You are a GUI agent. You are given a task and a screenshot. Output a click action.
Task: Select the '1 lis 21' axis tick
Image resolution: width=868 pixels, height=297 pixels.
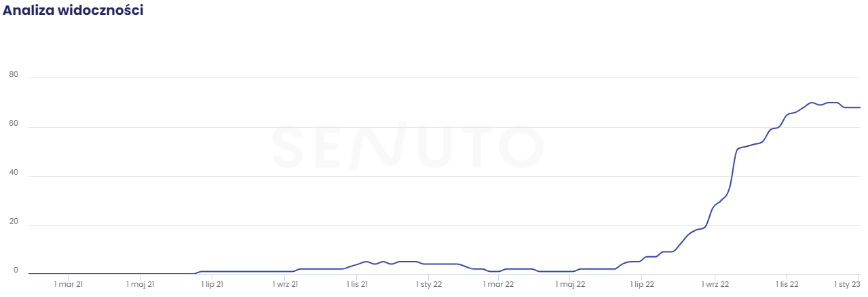(x=357, y=285)
